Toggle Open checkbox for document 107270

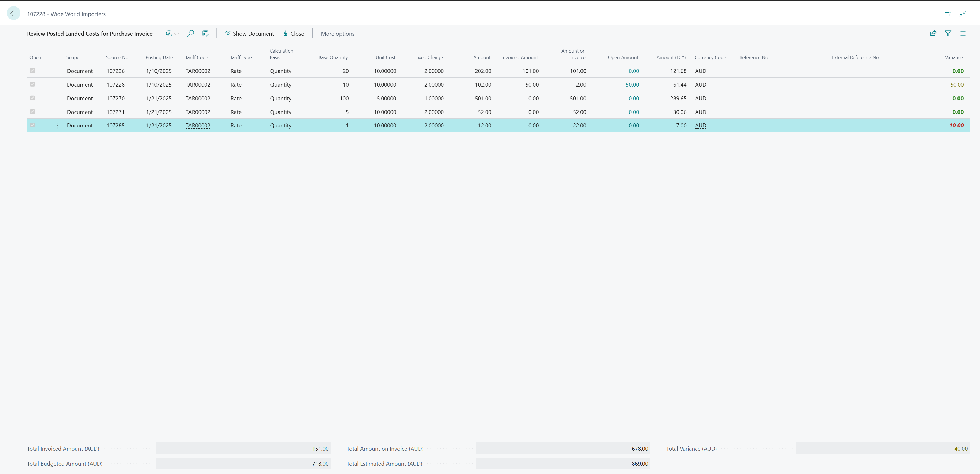click(32, 98)
